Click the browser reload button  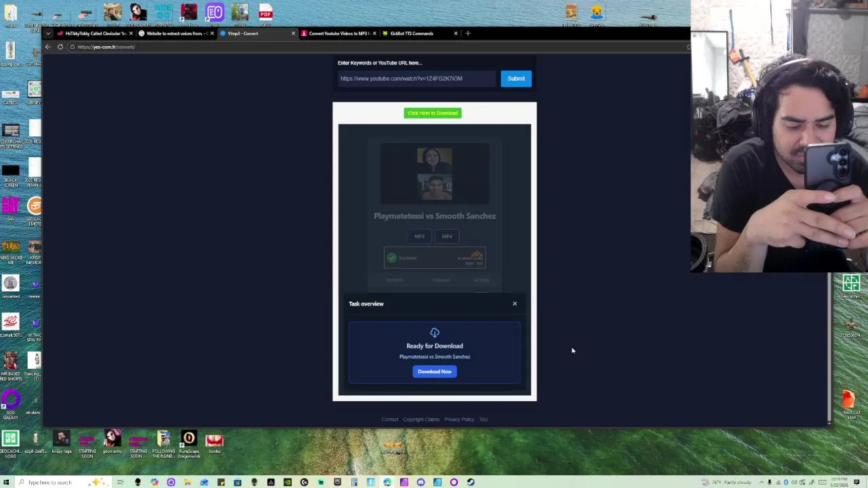pyautogui.click(x=60, y=47)
